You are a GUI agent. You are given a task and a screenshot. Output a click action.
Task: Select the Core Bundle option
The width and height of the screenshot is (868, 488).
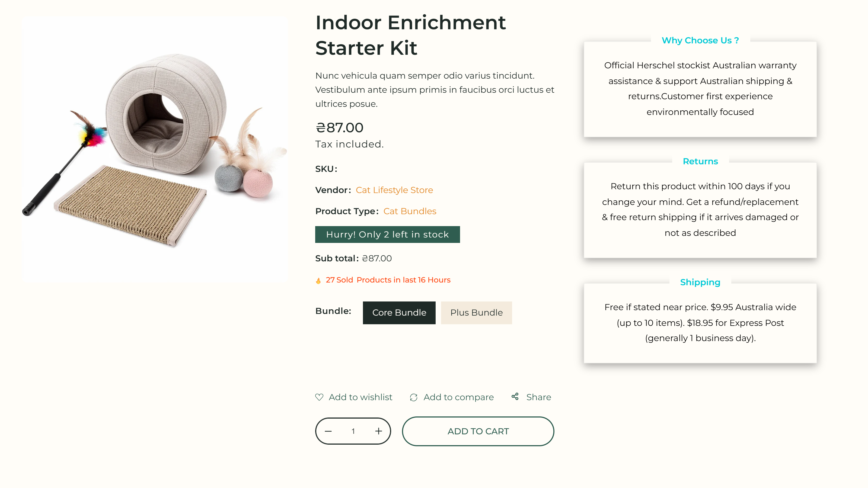(399, 313)
